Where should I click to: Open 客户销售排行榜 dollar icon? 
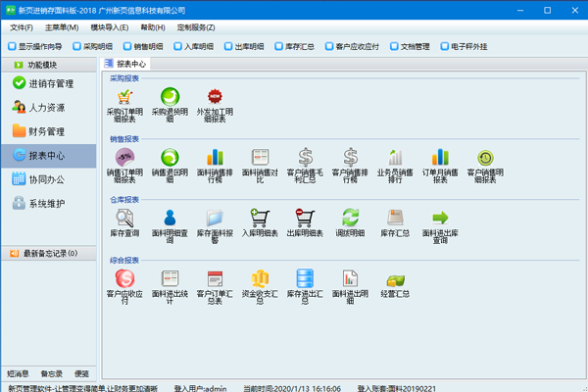point(350,158)
